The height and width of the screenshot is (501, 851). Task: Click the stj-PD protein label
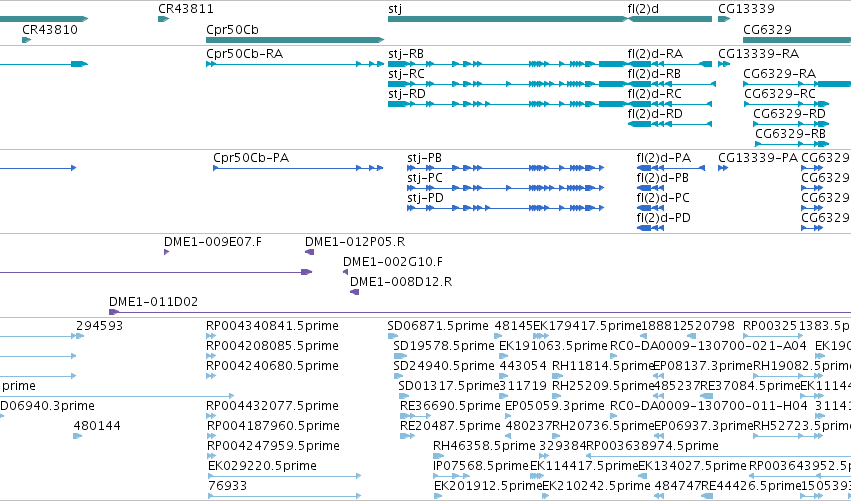pyautogui.click(x=426, y=198)
